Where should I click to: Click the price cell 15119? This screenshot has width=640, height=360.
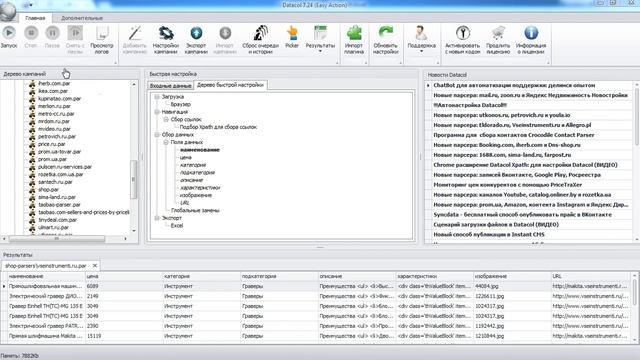(x=124, y=336)
